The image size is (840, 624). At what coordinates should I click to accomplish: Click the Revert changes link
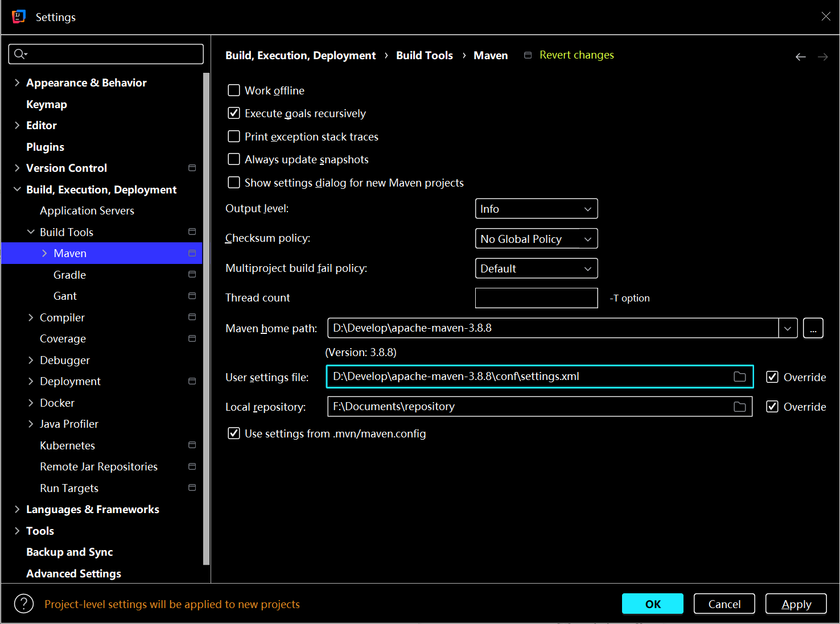click(x=576, y=55)
